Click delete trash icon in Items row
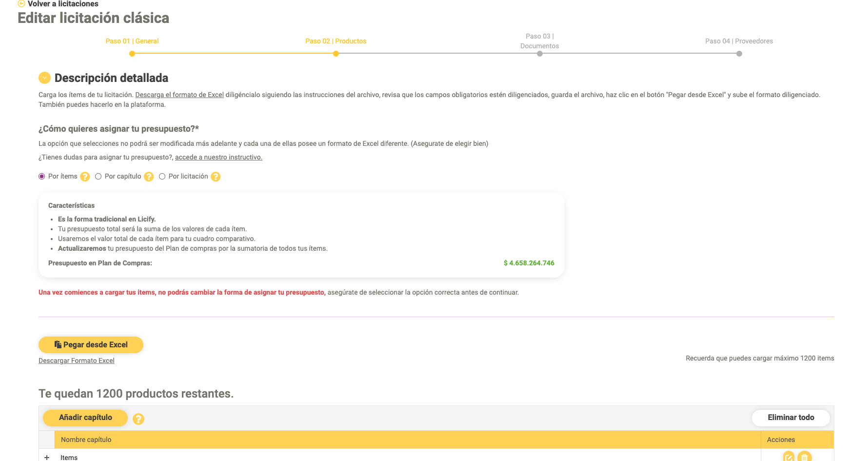868x461 pixels. [804, 457]
